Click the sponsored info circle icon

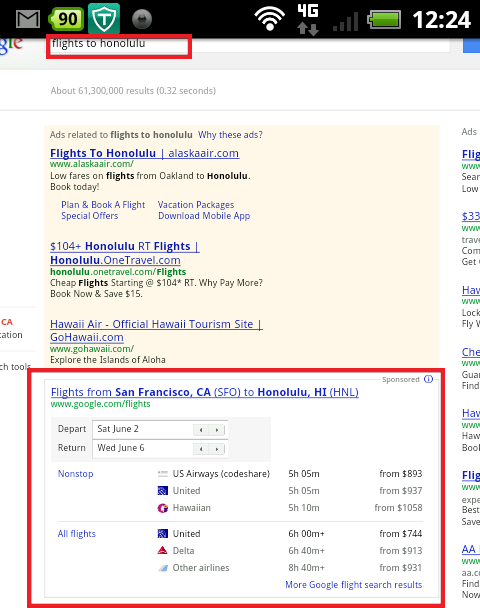tap(428, 379)
